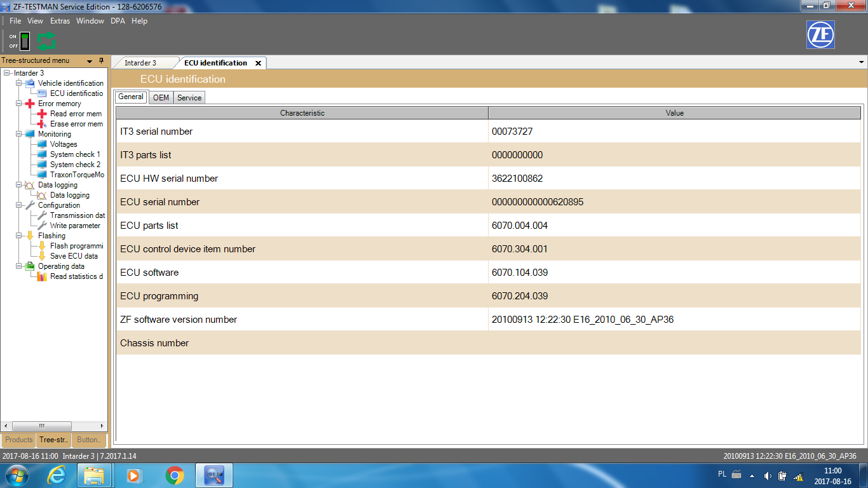The width and height of the screenshot is (868, 488).
Task: Click the network signal tray icon
Action: tap(798, 475)
